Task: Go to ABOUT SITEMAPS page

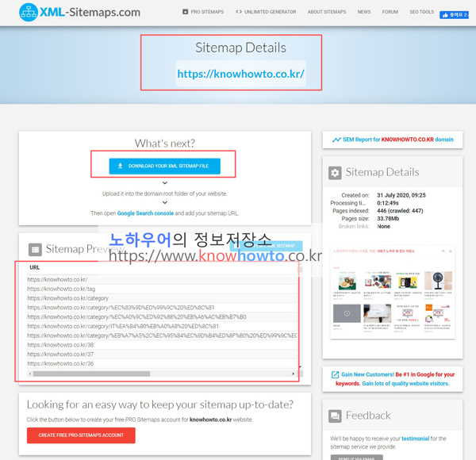Action: 327,12
